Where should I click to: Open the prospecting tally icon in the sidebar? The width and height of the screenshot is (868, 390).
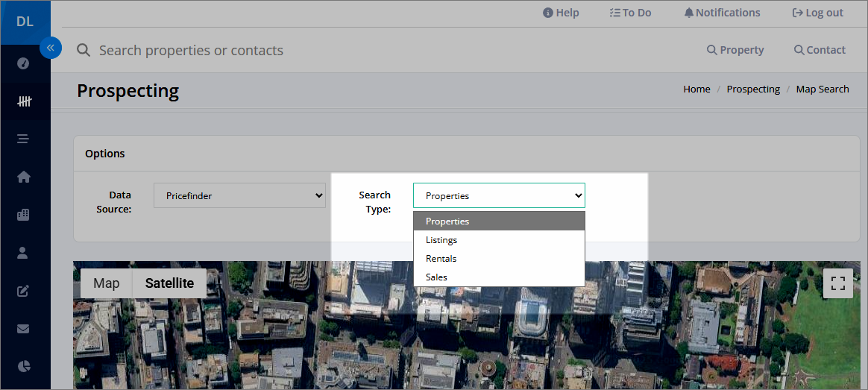(x=23, y=101)
